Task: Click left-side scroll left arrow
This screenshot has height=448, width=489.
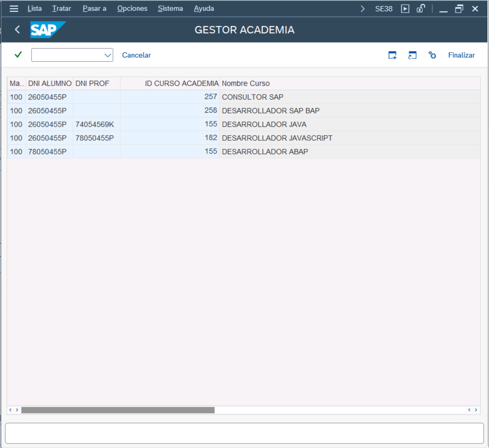Action: coord(10,410)
